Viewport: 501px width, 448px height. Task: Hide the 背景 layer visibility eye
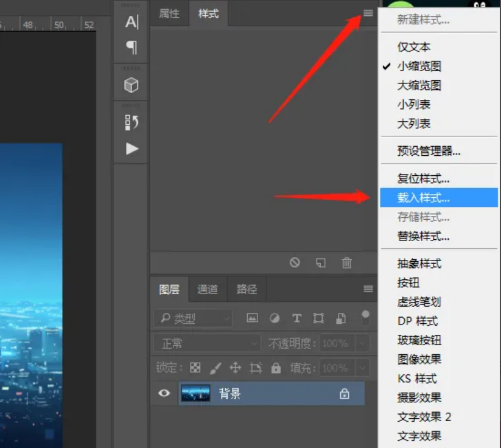pyautogui.click(x=163, y=394)
